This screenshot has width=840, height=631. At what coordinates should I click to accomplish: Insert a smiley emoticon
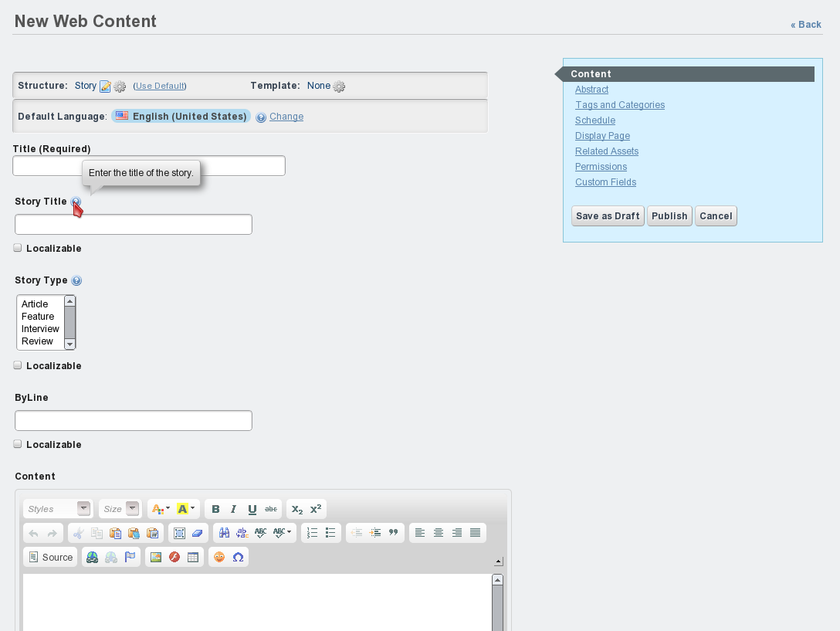click(219, 557)
